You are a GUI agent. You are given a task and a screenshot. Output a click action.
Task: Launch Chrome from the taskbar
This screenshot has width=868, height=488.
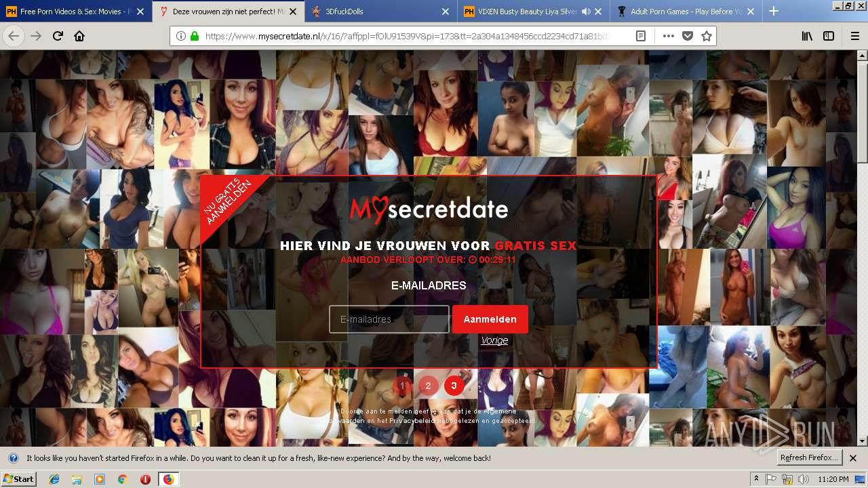point(122,479)
